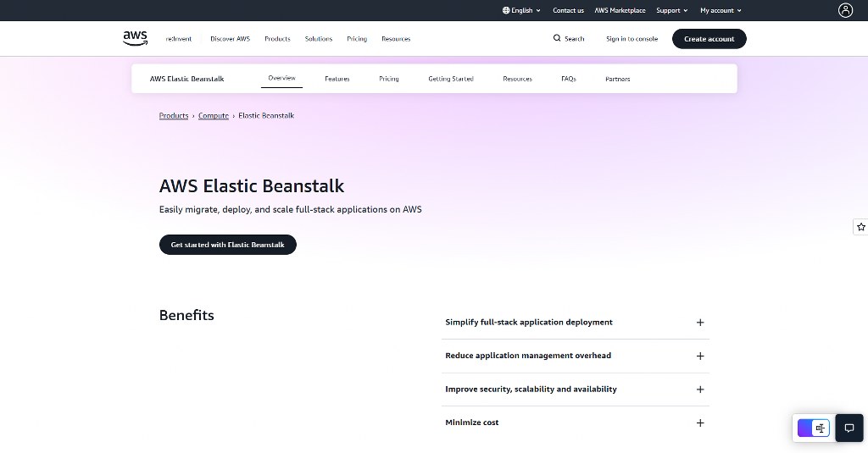Viewport: 868px width, 453px height.
Task: Click the Search field text
Action: (574, 39)
